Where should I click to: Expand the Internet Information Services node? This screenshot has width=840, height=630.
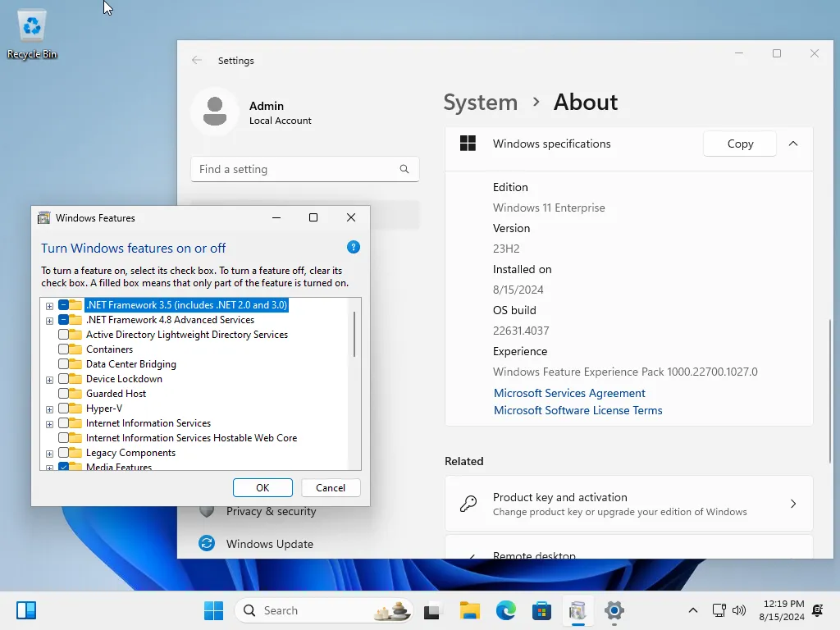49,424
